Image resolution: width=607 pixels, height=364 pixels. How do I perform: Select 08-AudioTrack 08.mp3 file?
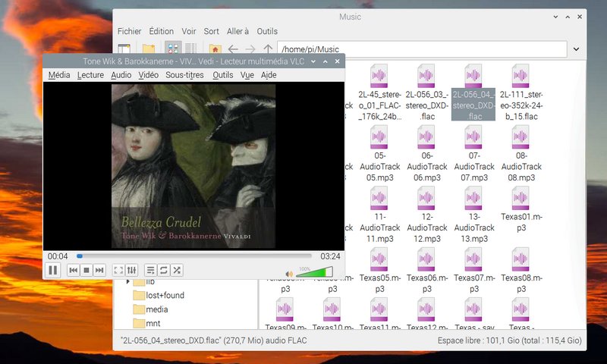(521, 154)
